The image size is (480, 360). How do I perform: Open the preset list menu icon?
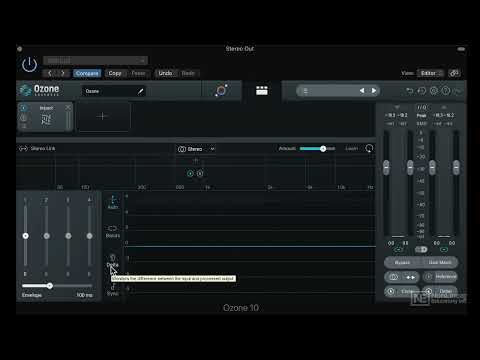[305, 91]
